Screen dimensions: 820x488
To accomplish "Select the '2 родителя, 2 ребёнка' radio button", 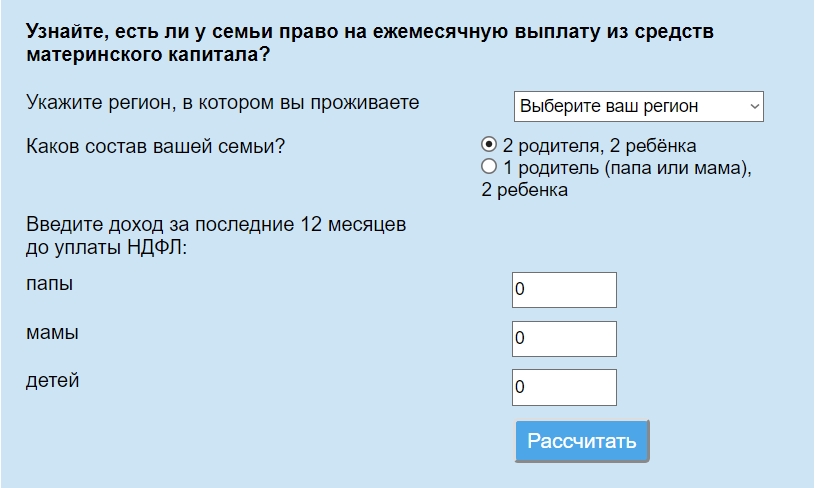I will 488,144.
